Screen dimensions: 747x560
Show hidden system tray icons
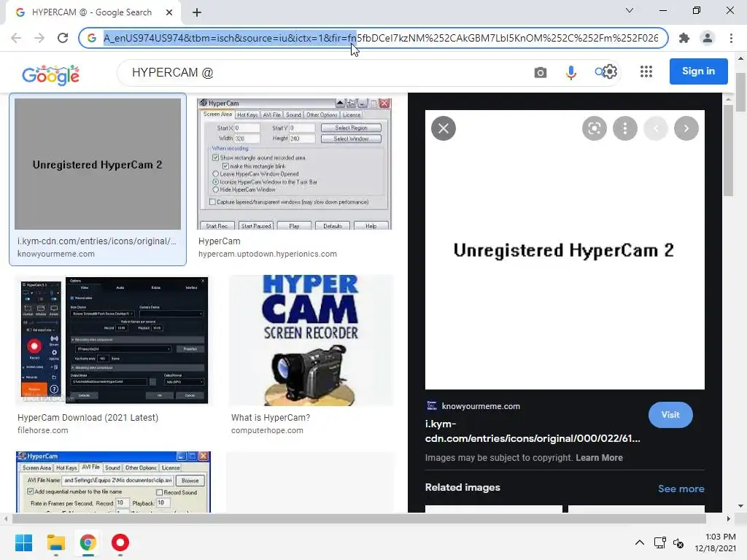(x=639, y=542)
